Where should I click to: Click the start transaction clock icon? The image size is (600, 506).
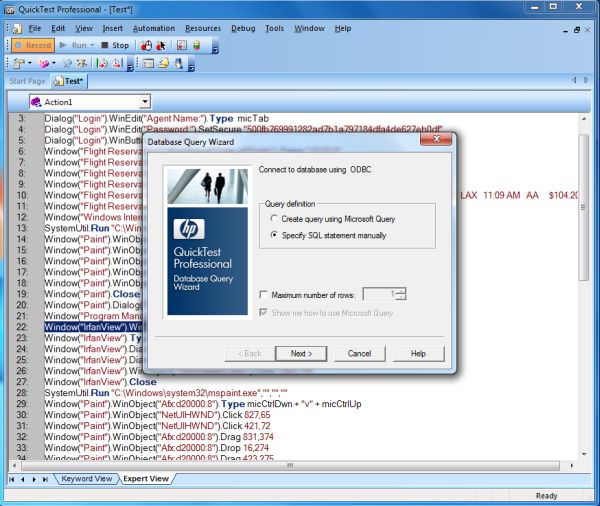[102, 64]
